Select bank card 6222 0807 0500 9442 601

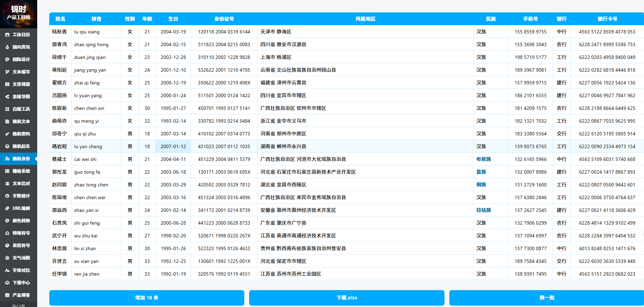tap(607, 185)
